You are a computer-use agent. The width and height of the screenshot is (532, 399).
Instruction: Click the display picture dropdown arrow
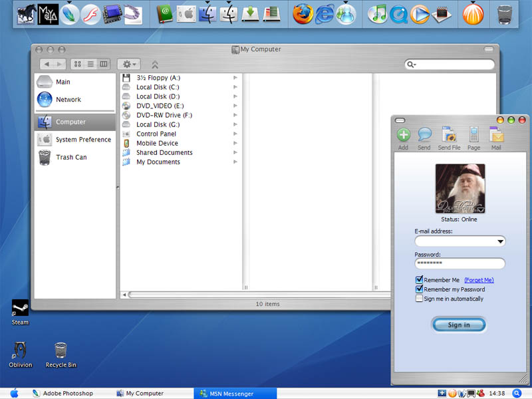click(x=481, y=210)
